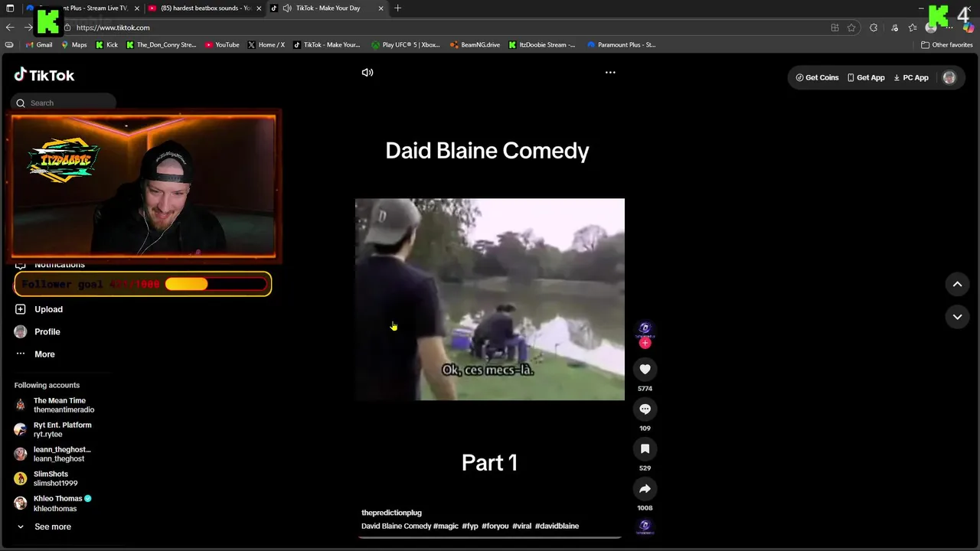Click the #davidblaine hashtag

(557, 526)
